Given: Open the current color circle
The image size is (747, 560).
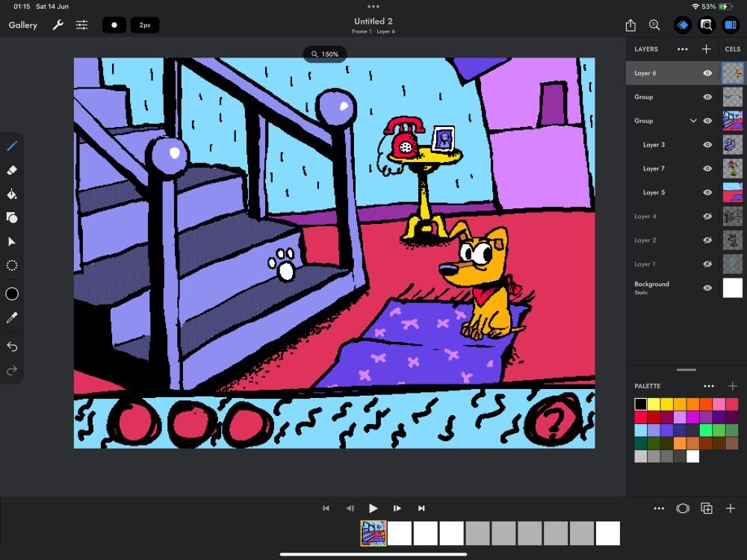Looking at the screenshot, I should [12, 293].
